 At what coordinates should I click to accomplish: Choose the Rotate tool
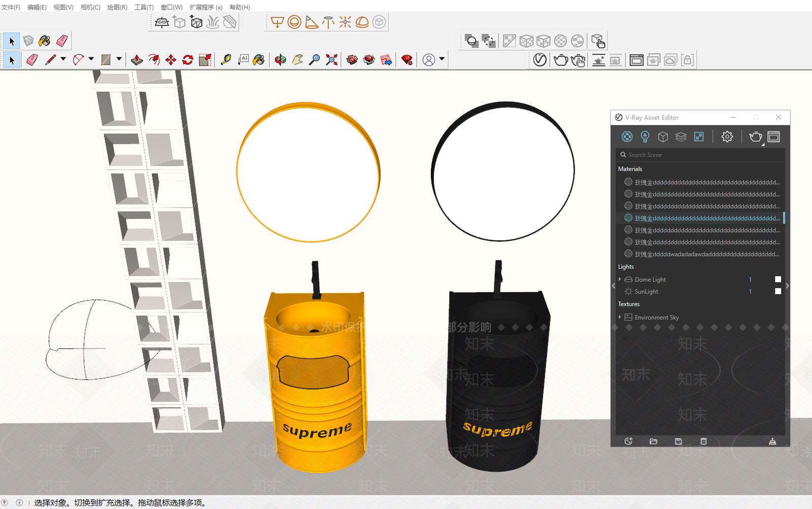(188, 60)
